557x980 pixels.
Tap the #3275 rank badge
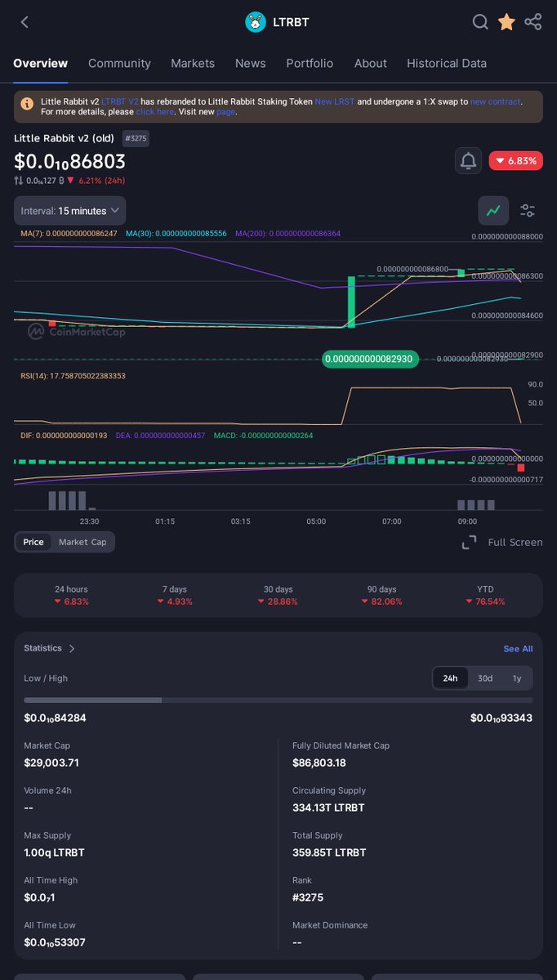tap(136, 139)
